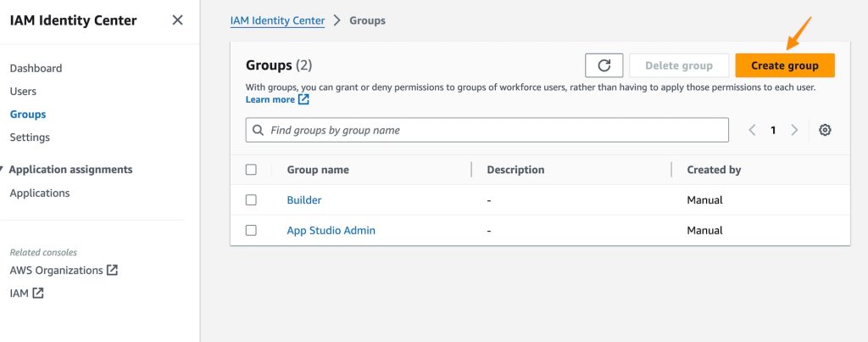The image size is (868, 342).
Task: Open the Builder group link
Action: point(304,200)
